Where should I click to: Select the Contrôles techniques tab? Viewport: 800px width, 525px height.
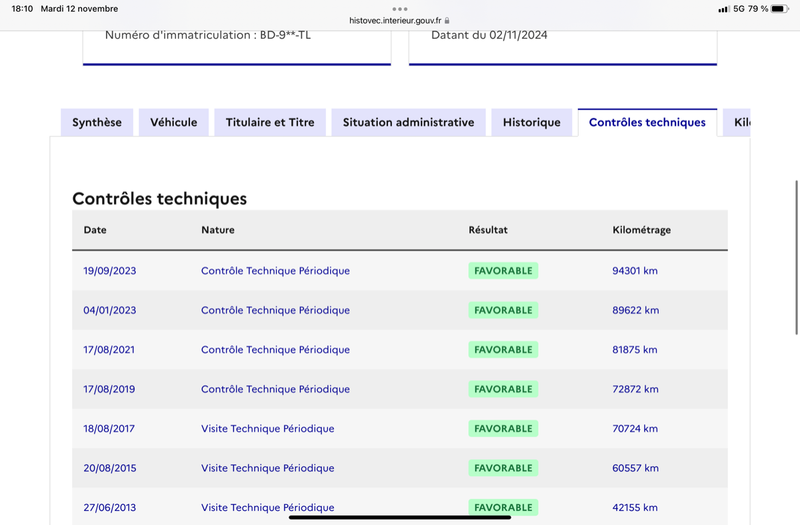pos(647,122)
